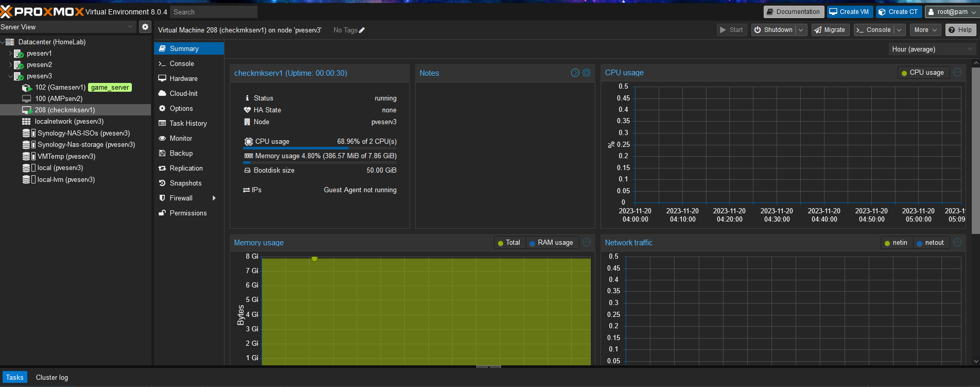Open the Summary tab

click(x=189, y=48)
